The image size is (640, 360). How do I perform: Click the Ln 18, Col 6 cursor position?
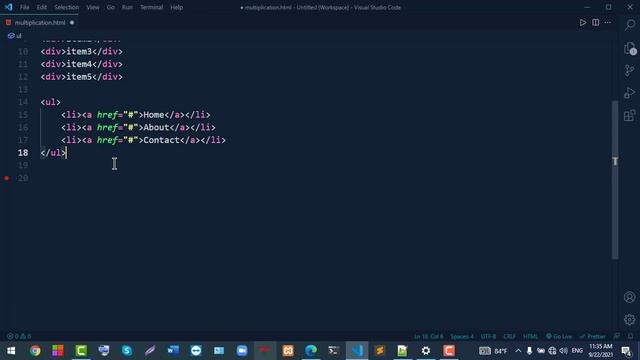click(429, 336)
